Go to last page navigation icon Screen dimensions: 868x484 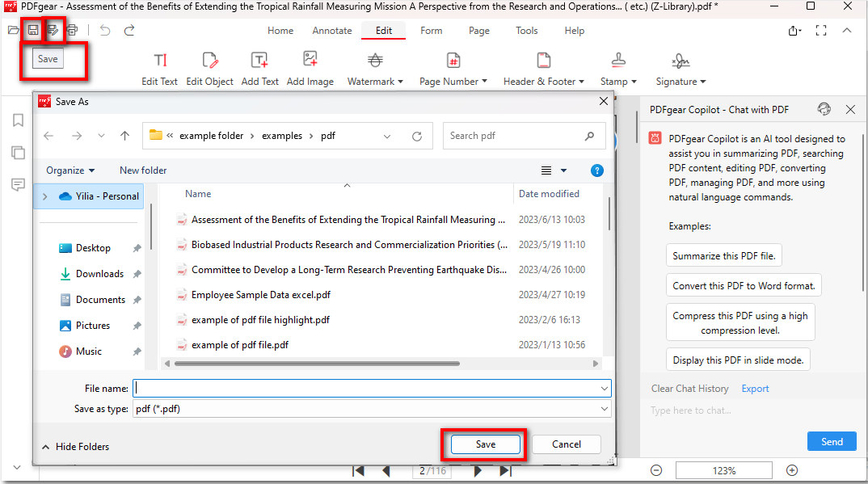pos(505,470)
